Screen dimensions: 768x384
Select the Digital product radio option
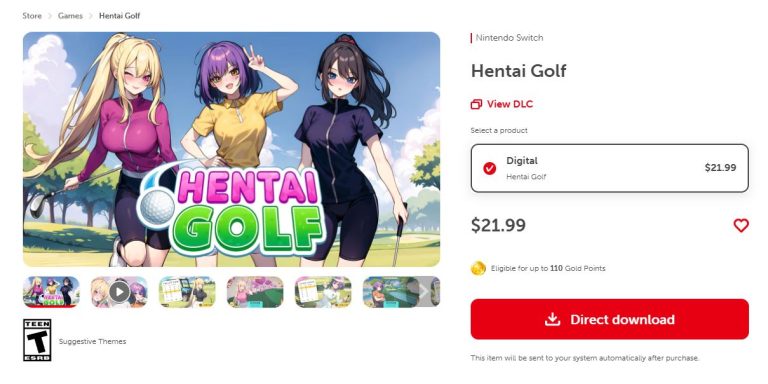tap(489, 168)
